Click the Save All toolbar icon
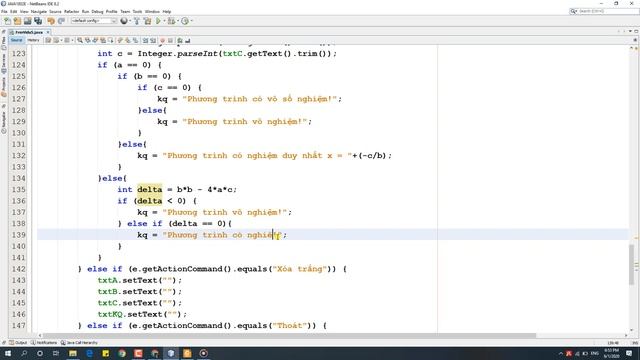Image resolution: width=640 pixels, height=360 pixels. point(38,21)
